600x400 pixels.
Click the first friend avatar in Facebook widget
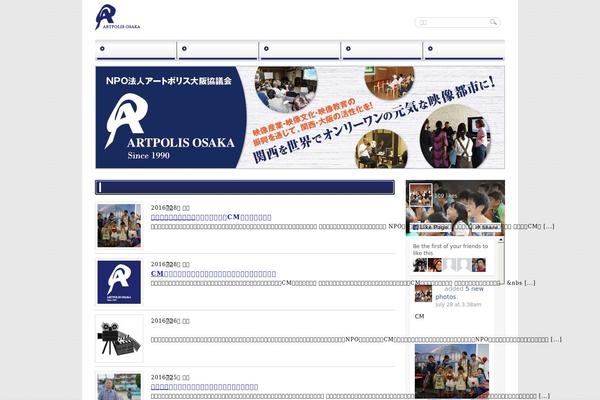point(420,265)
